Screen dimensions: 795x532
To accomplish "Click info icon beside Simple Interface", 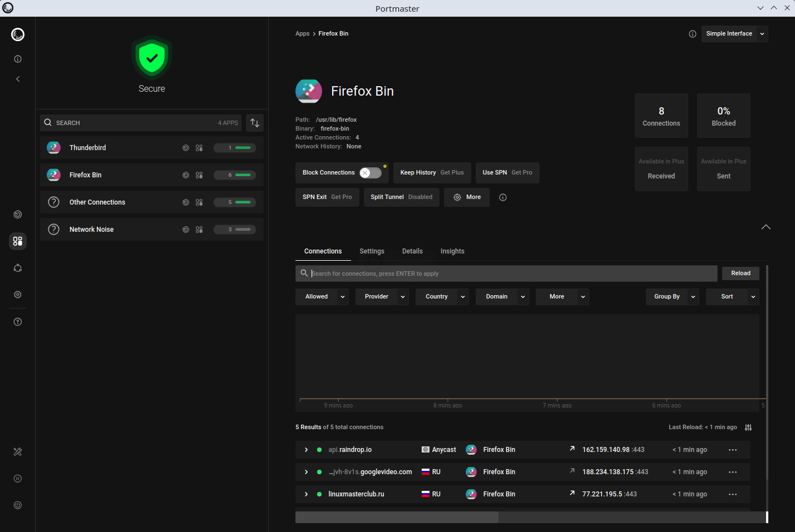I will click(693, 34).
